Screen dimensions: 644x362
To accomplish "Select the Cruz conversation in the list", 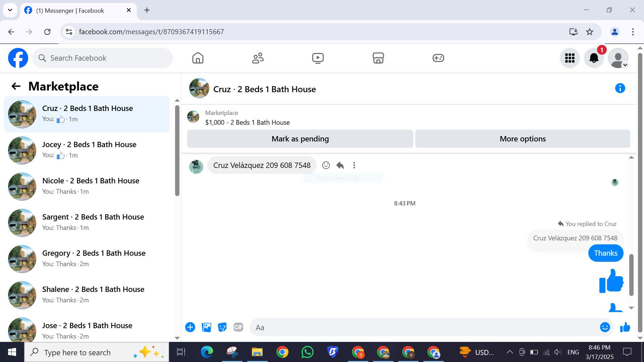I will pos(87,114).
